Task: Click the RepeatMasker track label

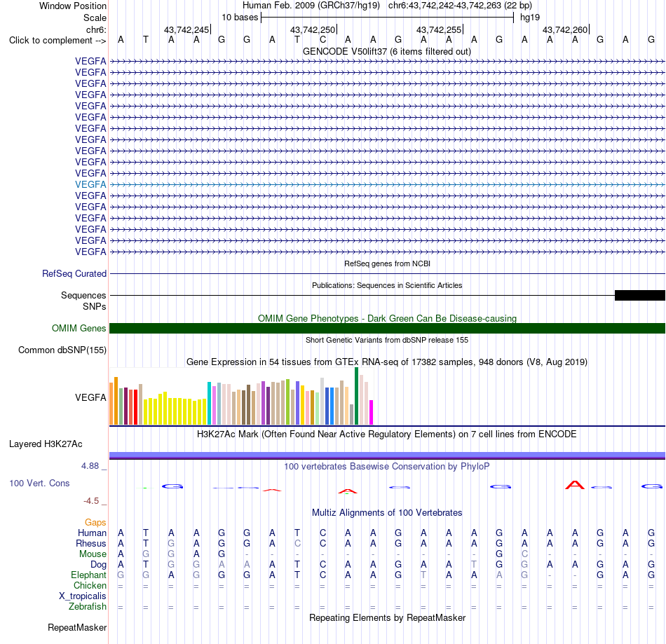Action: (77, 627)
